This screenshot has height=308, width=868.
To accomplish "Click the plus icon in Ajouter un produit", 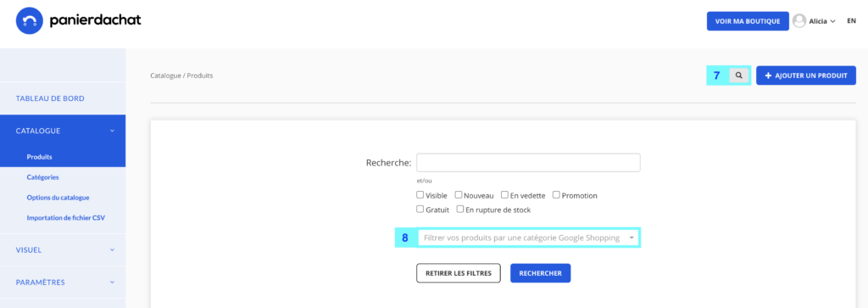I will tap(768, 76).
